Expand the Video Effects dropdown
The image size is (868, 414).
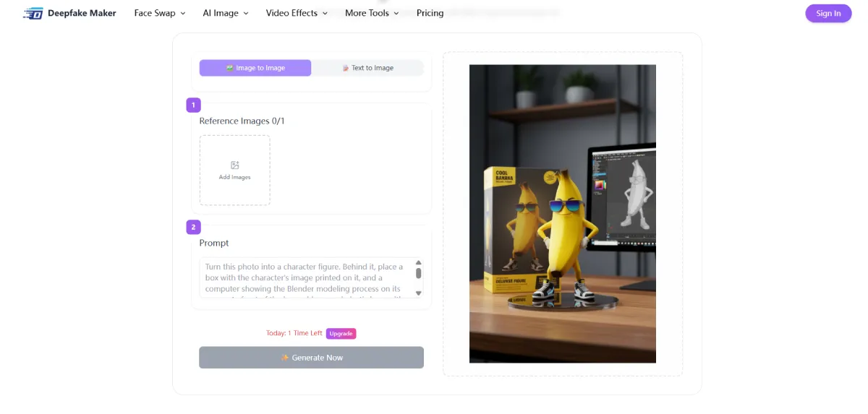point(297,13)
